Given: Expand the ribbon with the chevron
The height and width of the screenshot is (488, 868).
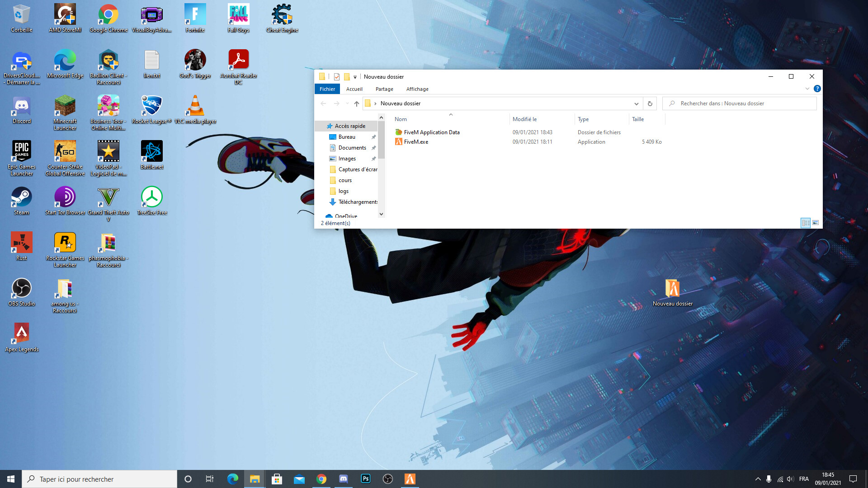Looking at the screenshot, I should point(807,89).
